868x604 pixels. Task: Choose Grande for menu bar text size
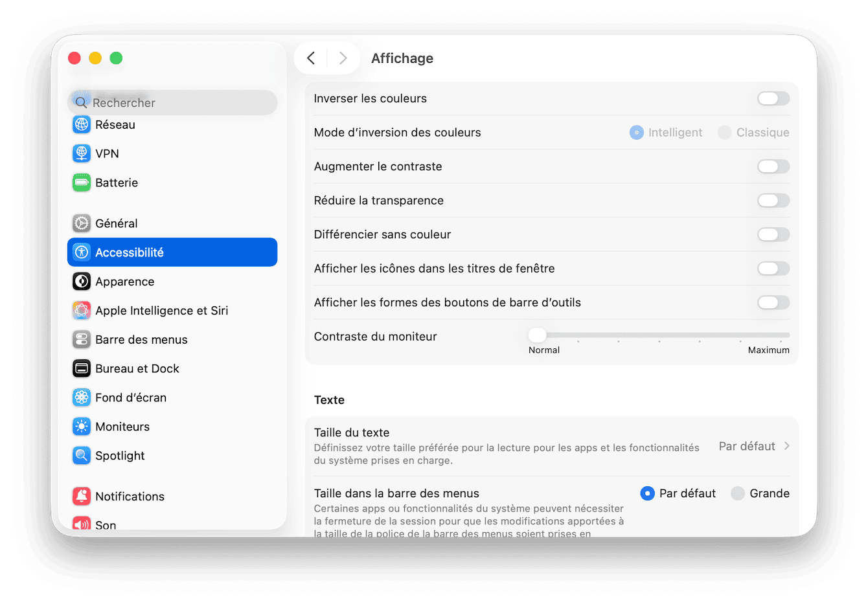coord(738,493)
